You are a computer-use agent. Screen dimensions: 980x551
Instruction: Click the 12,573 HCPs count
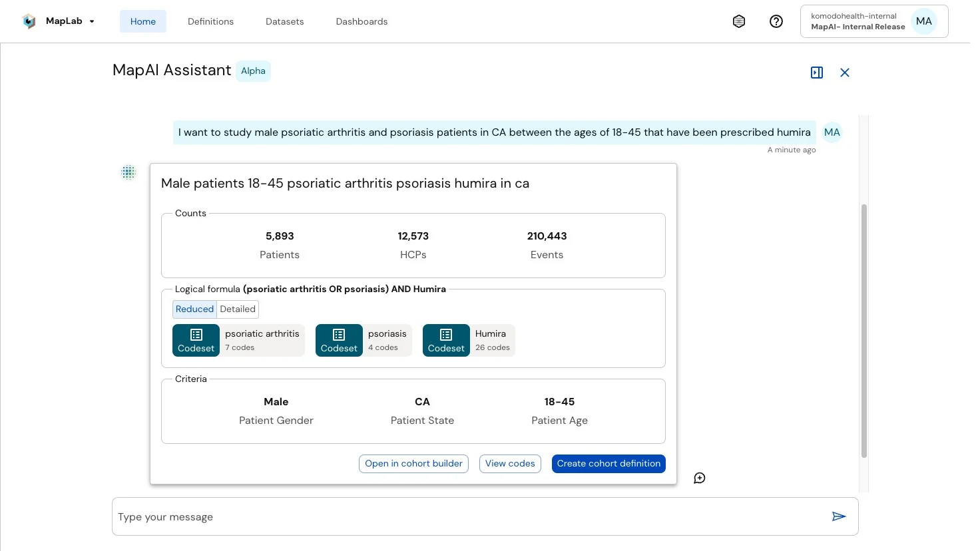coord(413,246)
